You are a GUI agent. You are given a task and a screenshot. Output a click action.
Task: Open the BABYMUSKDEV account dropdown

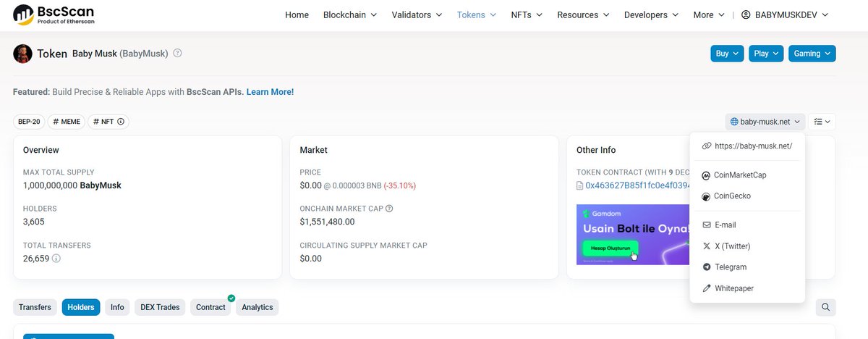tap(786, 15)
